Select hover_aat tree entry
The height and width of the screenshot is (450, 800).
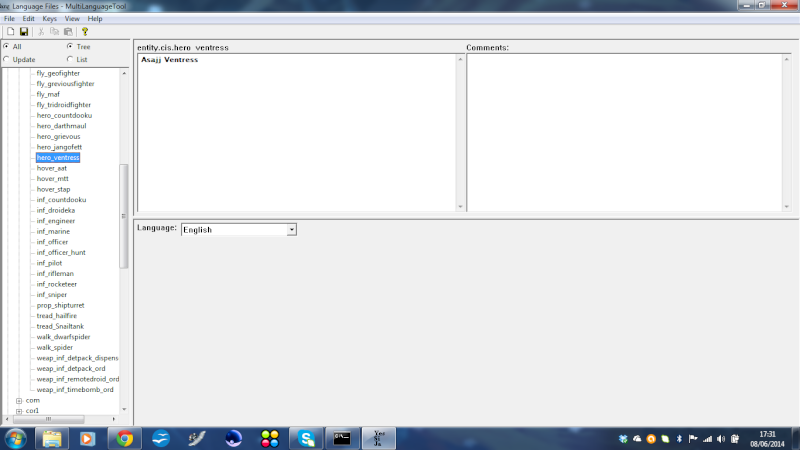pos(52,168)
